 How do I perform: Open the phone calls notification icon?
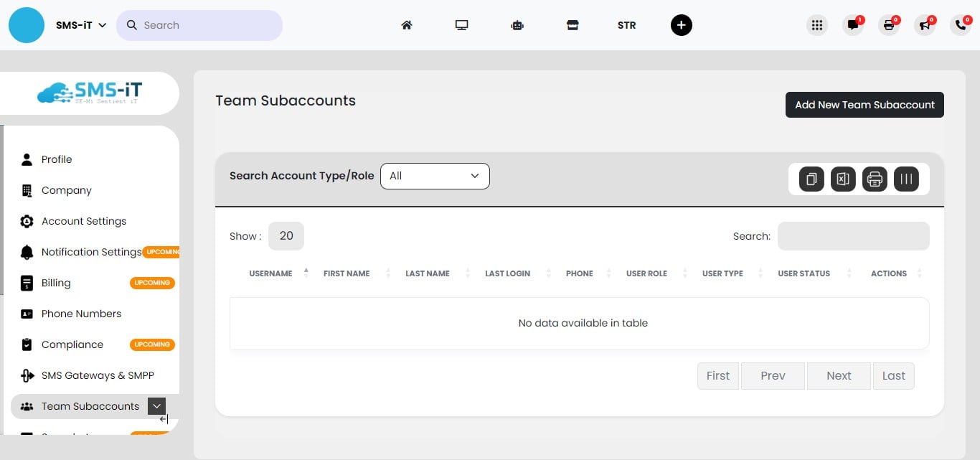coord(961,25)
